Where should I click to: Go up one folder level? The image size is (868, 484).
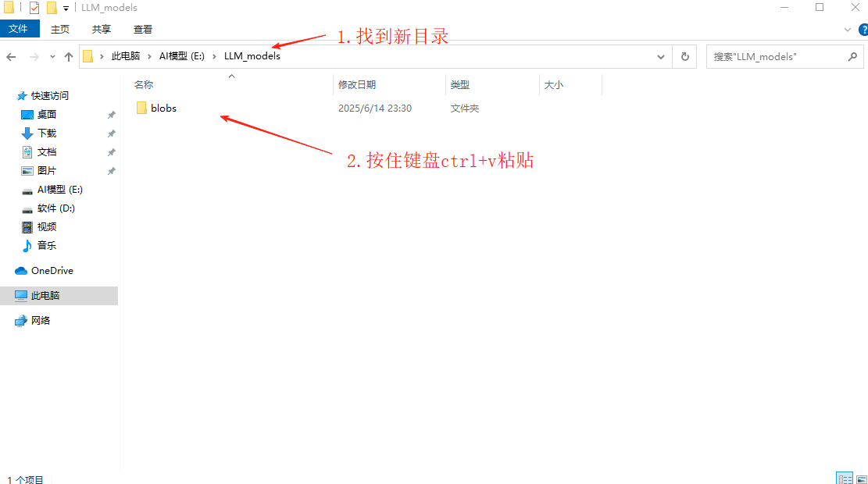pos(69,56)
